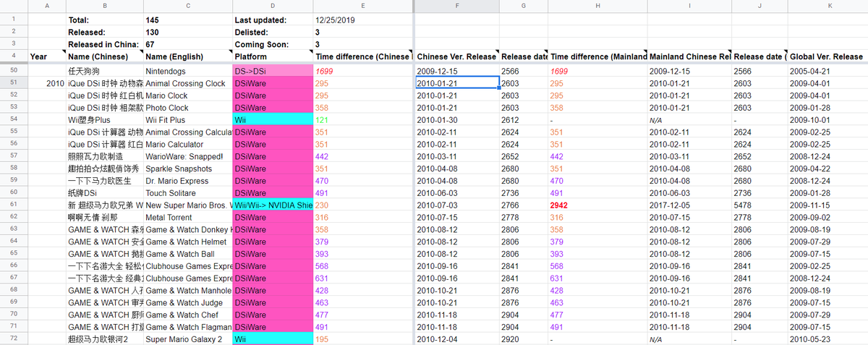Click the 'Last updated:' label cell
Viewport: 868px width, 345px height.
273,20
